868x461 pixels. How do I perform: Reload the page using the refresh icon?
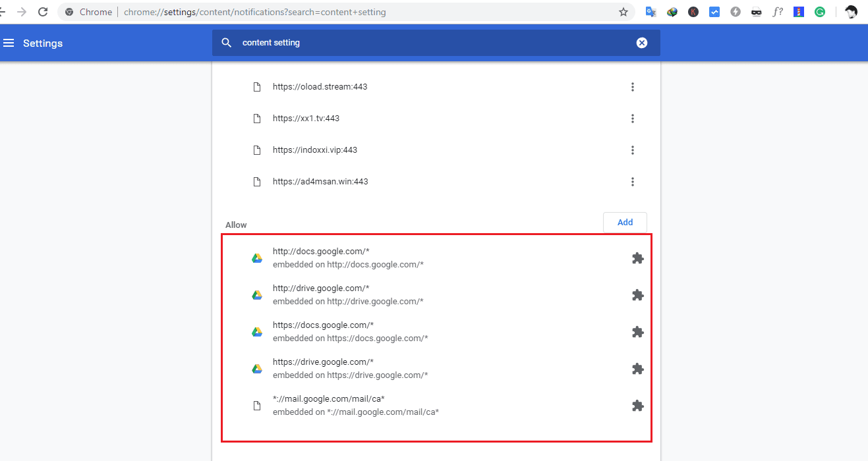click(x=43, y=12)
